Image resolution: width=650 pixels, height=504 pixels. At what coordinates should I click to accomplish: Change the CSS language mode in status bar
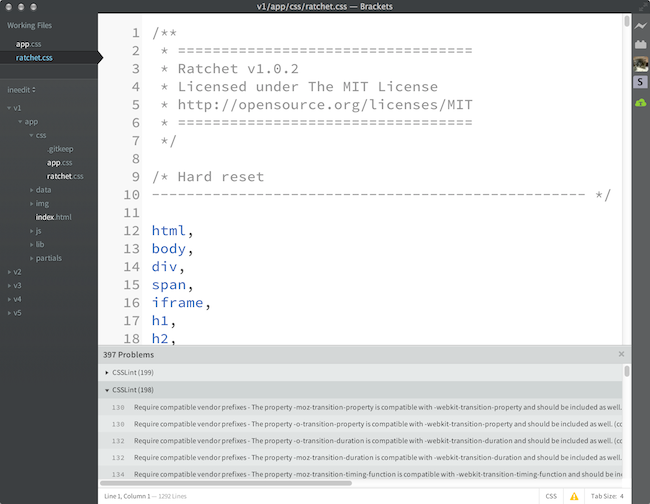pos(551,496)
